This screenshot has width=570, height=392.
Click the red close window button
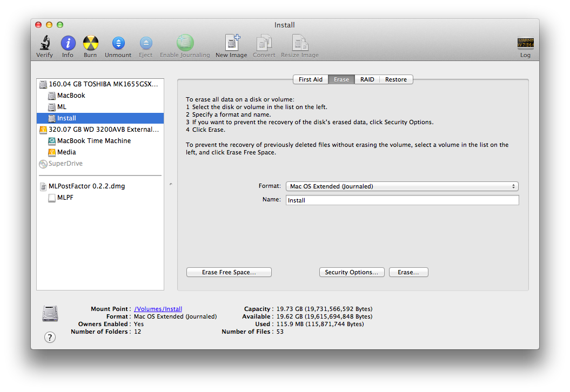coord(38,25)
